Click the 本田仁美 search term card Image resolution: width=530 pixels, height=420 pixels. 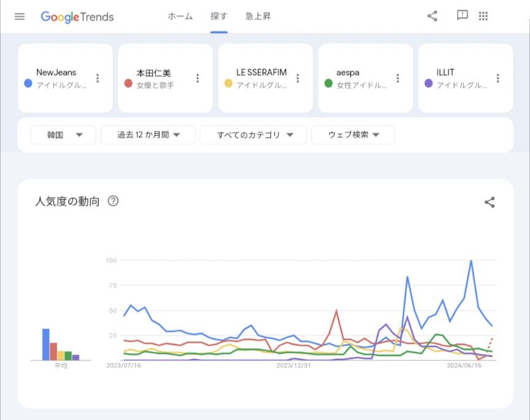click(165, 78)
